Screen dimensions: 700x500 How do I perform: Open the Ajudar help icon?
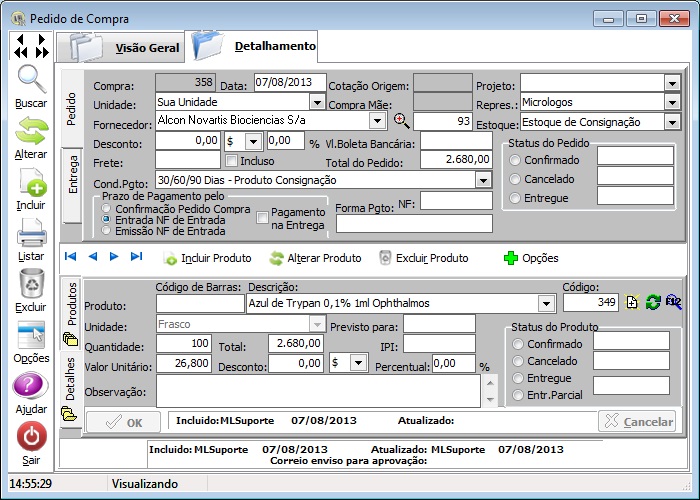(31, 386)
